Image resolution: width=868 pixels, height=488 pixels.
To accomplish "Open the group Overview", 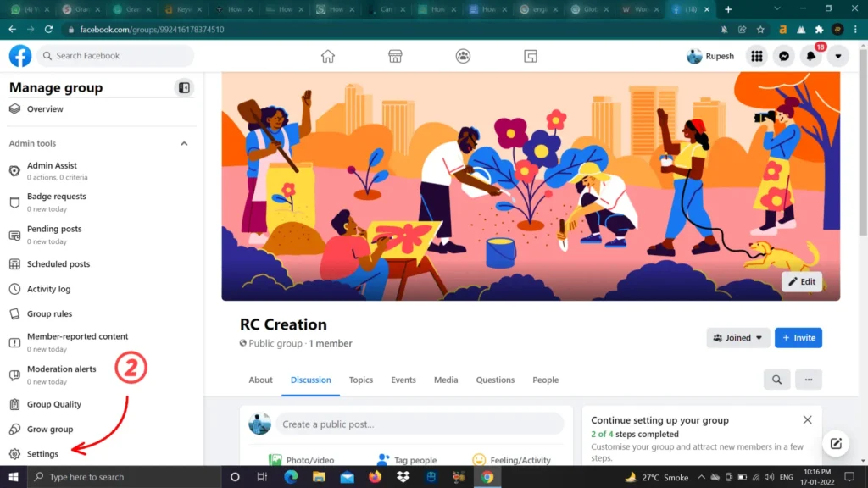I will click(x=45, y=109).
